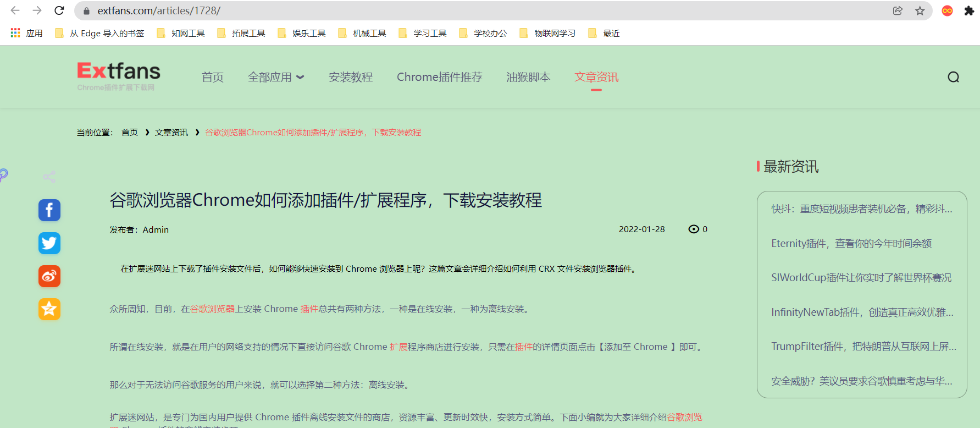This screenshot has width=980, height=428.
Task: Open the Eternity插件 news link
Action: click(851, 243)
